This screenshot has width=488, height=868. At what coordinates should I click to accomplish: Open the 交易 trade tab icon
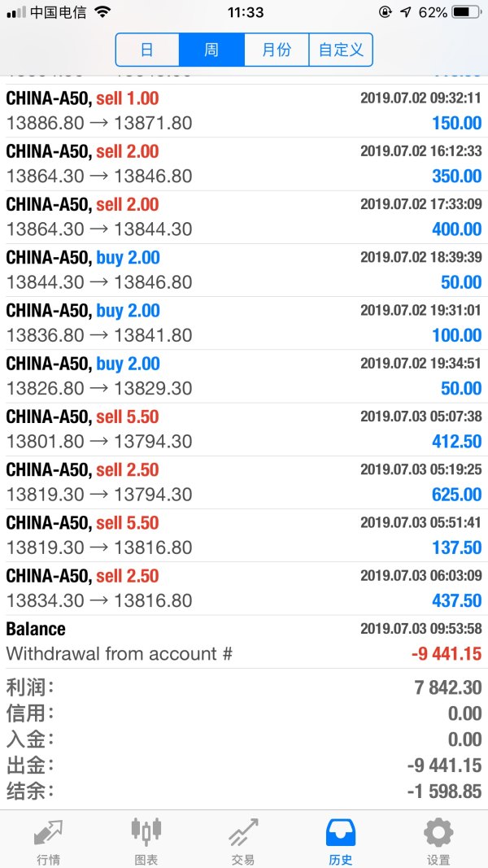243,834
